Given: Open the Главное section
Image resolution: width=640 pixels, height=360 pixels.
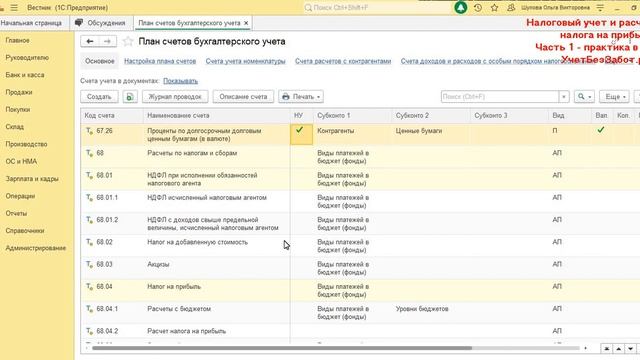Looking at the screenshot, I should pos(18,40).
